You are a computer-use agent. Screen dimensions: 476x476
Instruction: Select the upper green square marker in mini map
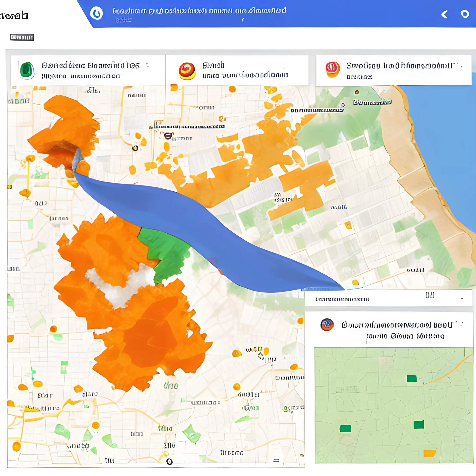tap(411, 379)
